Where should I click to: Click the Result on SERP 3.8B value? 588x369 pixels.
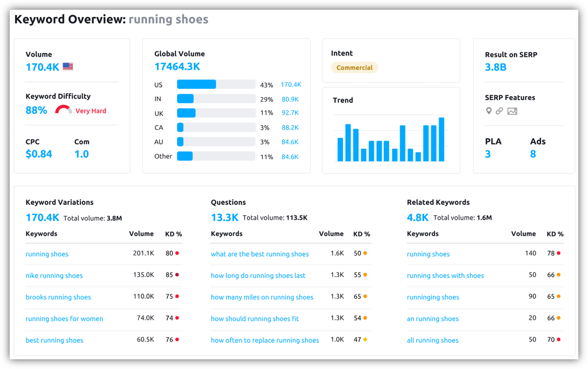495,67
